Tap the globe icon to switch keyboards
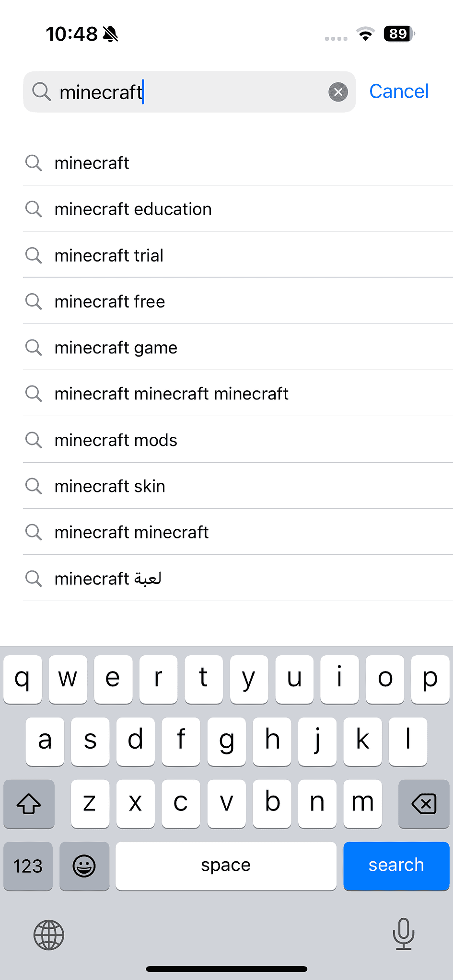This screenshot has height=980, width=453. click(x=48, y=935)
